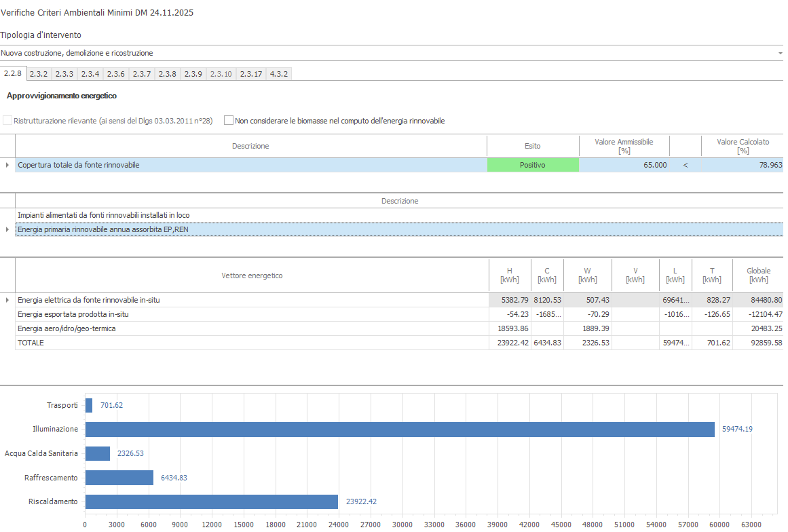This screenshot has height=532, width=788.
Task: Toggle the Ristrutturazione rilevante checkbox
Action: point(8,121)
